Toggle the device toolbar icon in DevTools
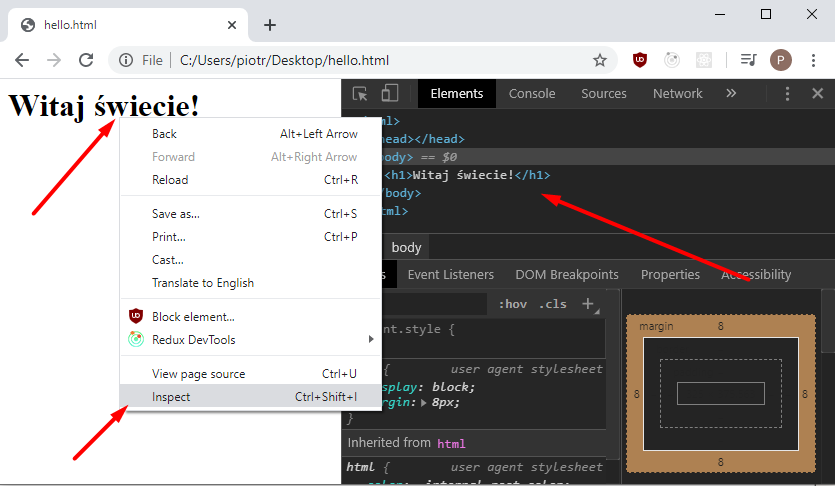The width and height of the screenshot is (835, 486). point(390,93)
